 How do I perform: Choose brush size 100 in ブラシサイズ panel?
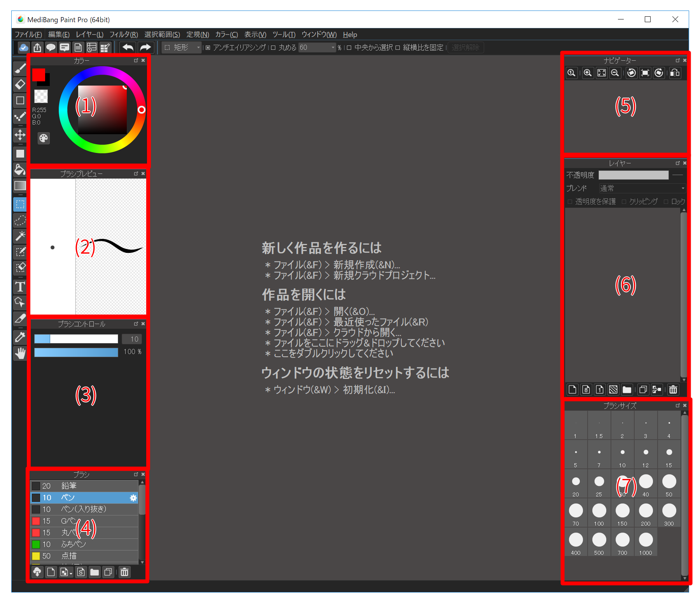[x=599, y=513]
